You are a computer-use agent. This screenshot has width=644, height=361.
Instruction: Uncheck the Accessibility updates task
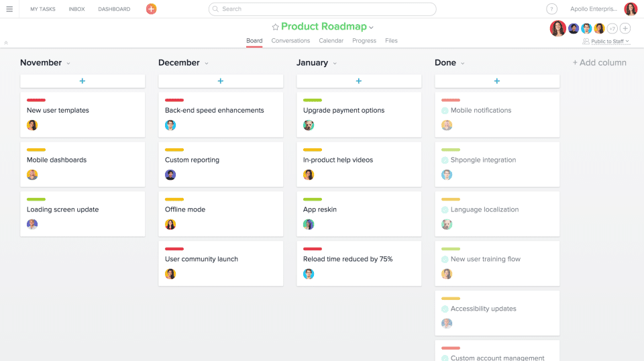click(445, 309)
